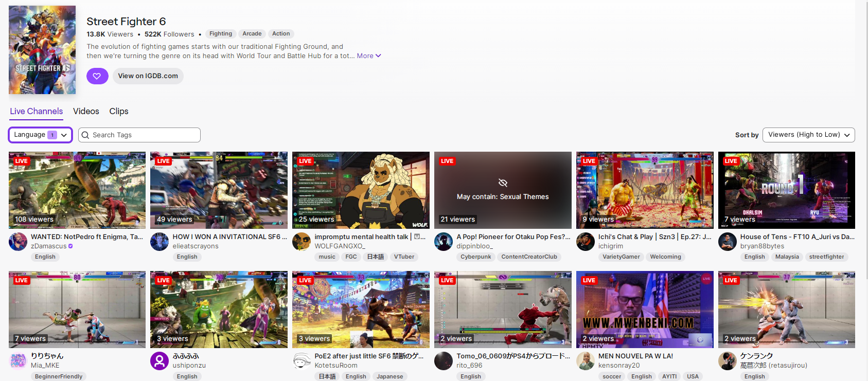Open rito_696 stream thumbnail
868x381 pixels.
[x=503, y=310]
